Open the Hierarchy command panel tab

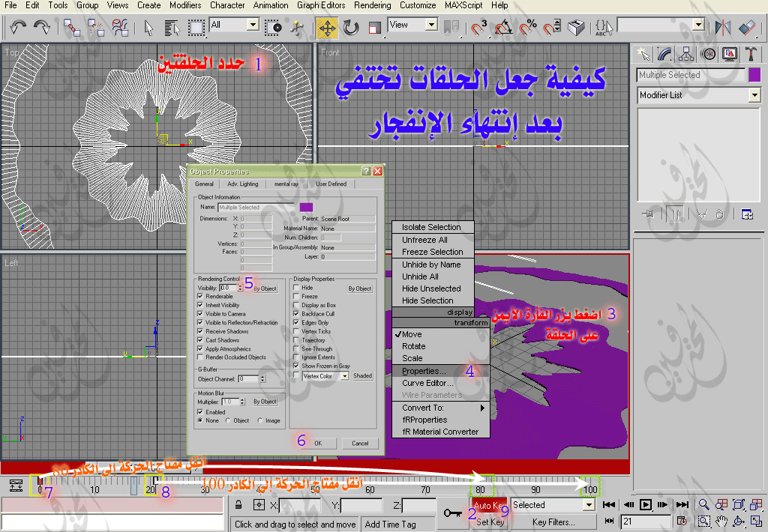click(686, 54)
